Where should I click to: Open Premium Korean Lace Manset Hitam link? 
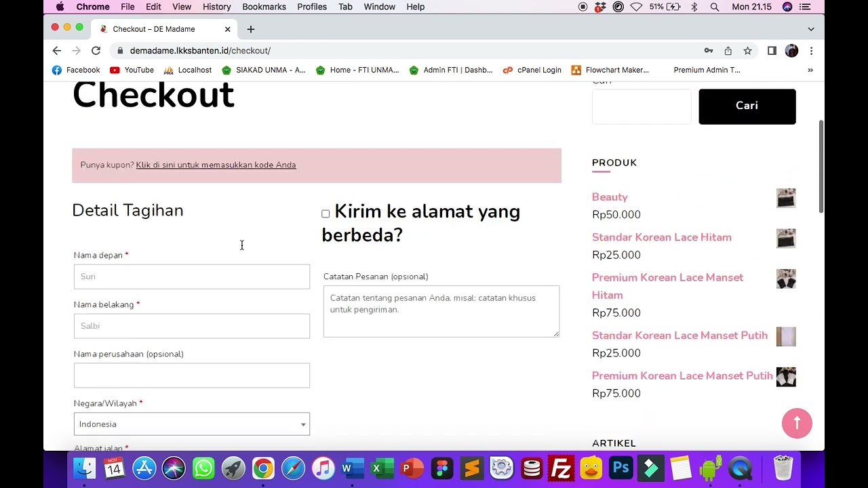[667, 286]
